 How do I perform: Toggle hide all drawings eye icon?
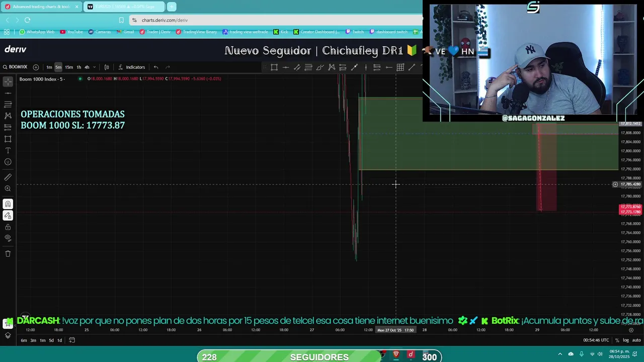pyautogui.click(x=8, y=238)
